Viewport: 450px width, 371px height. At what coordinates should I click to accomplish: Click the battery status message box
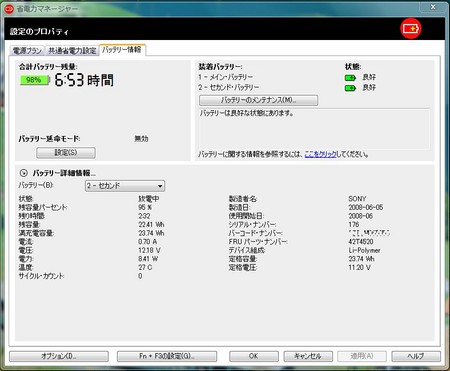point(314,128)
